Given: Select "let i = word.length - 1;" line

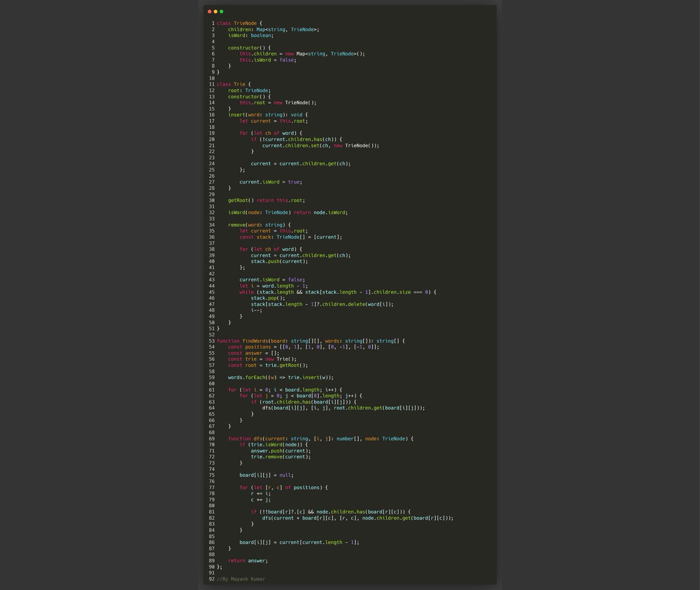Looking at the screenshot, I should tap(274, 286).
